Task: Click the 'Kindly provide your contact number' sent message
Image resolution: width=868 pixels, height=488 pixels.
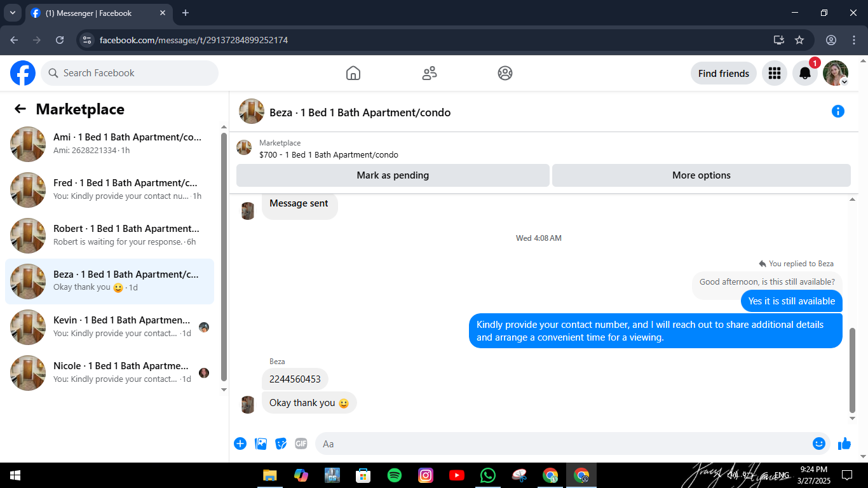Action: 656,331
